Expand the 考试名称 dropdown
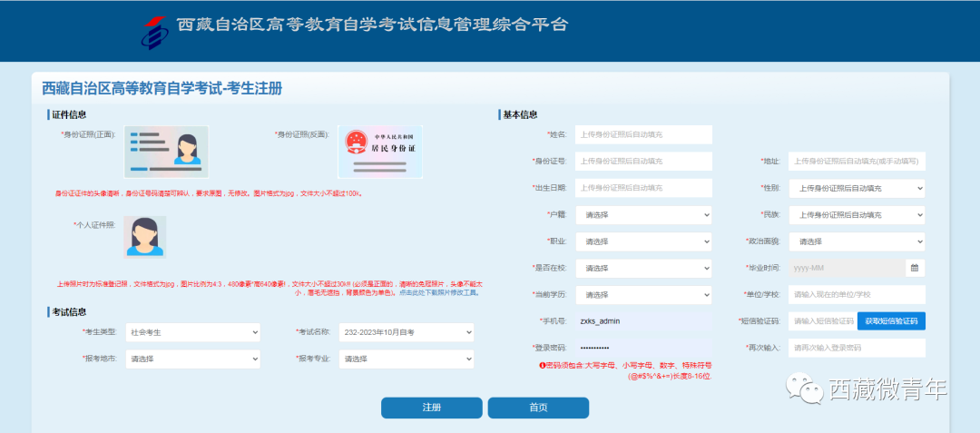 pyautogui.click(x=406, y=332)
